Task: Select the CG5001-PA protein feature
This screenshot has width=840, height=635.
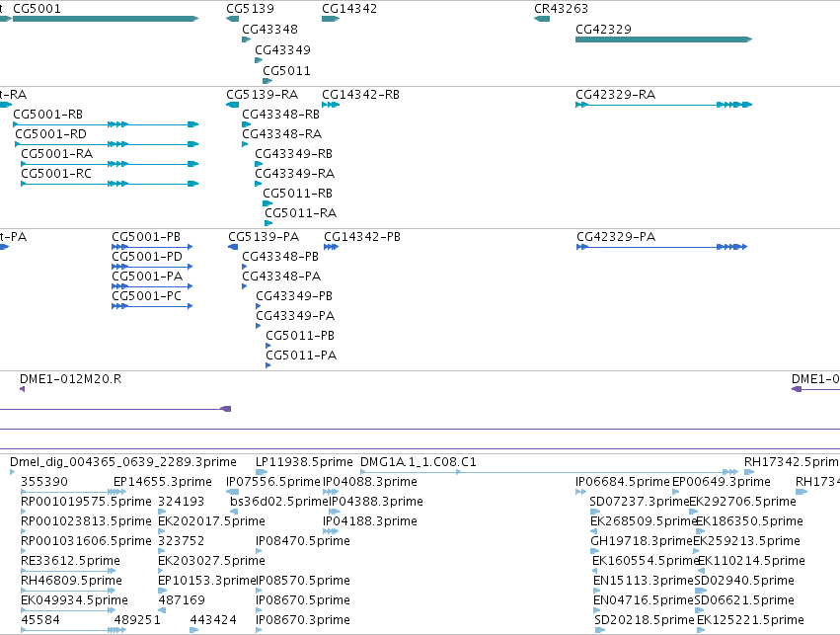Action: (x=152, y=286)
